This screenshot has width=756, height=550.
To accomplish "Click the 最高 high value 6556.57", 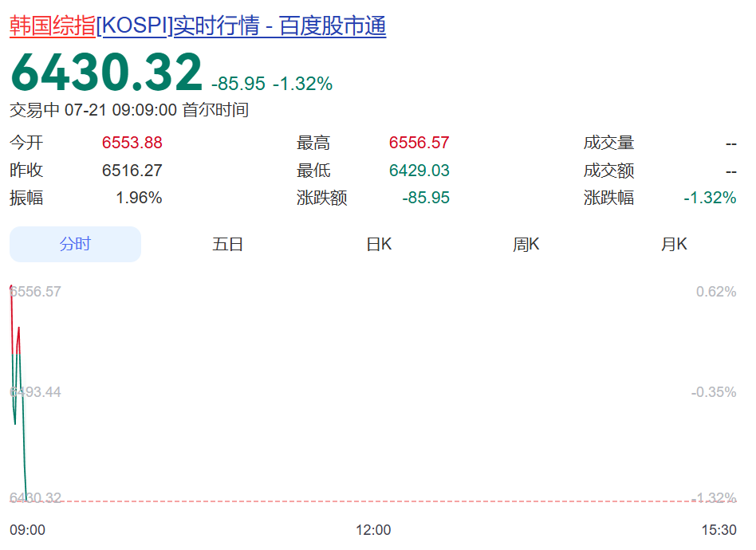I will pos(419,143).
